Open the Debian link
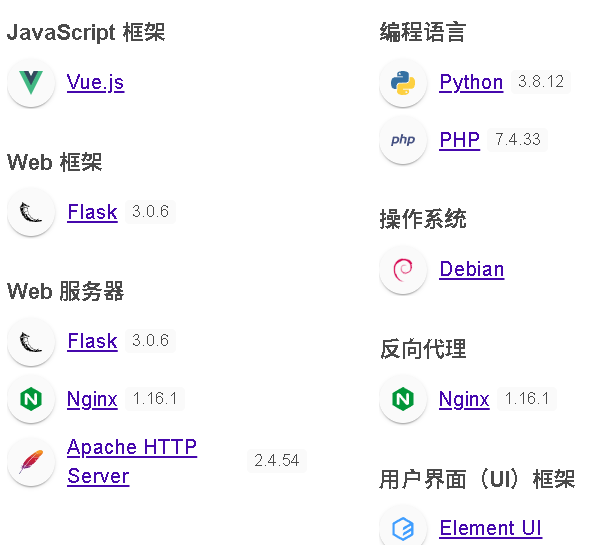Viewport: 604px width, 545px height. (x=472, y=269)
